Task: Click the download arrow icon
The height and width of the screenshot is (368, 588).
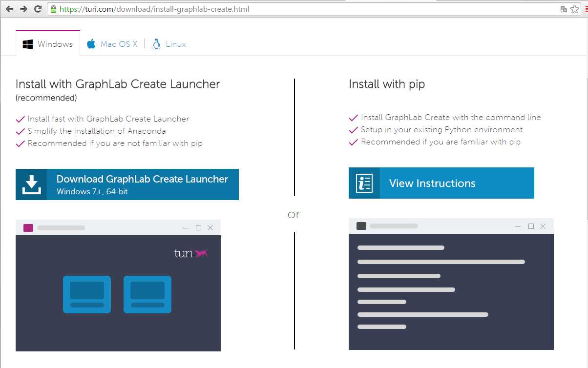Action: (31, 184)
